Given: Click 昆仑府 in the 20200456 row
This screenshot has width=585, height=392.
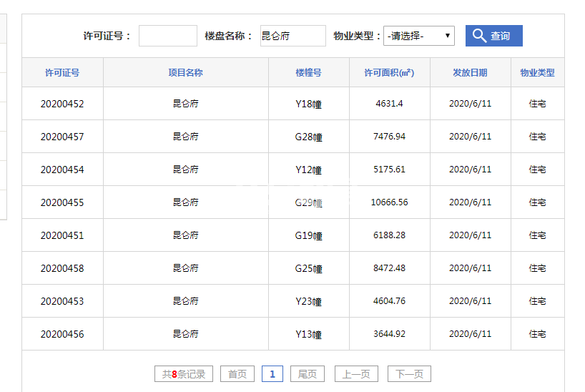Looking at the screenshot, I should [x=185, y=333].
